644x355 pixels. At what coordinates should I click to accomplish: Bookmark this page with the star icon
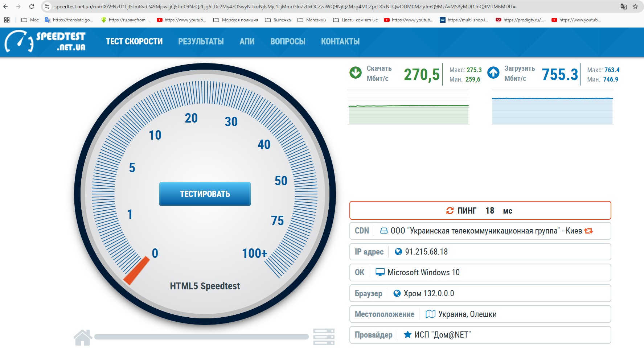pyautogui.click(x=635, y=7)
